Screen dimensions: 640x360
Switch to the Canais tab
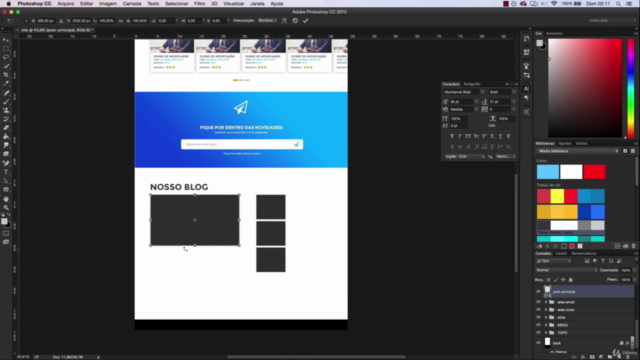tap(561, 253)
